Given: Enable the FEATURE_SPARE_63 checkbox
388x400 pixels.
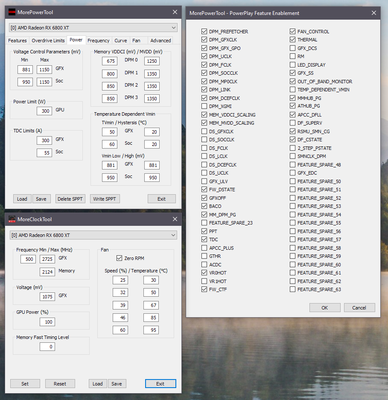Looking at the screenshot, I should pyautogui.click(x=293, y=289).
